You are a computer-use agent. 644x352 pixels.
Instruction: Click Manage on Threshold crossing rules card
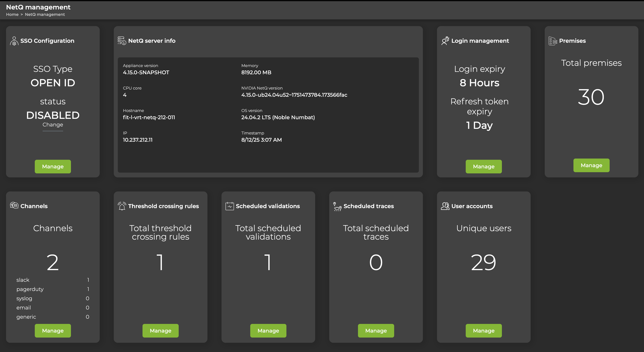(160, 331)
